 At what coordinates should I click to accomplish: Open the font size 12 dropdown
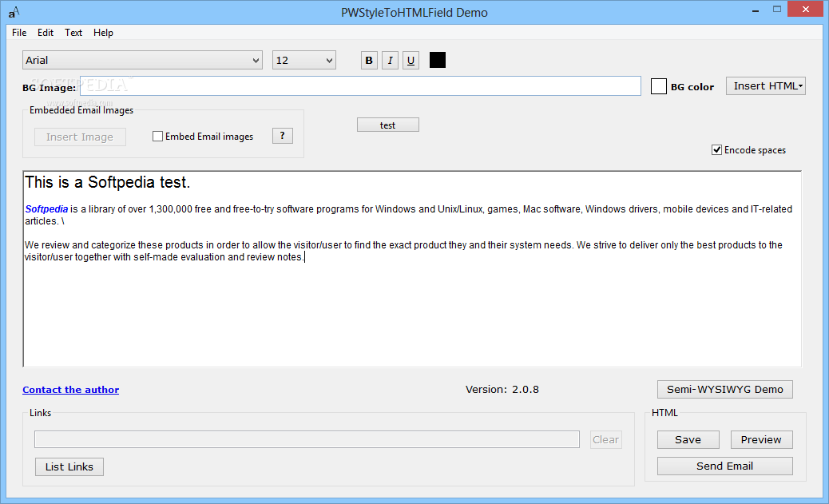coord(304,60)
